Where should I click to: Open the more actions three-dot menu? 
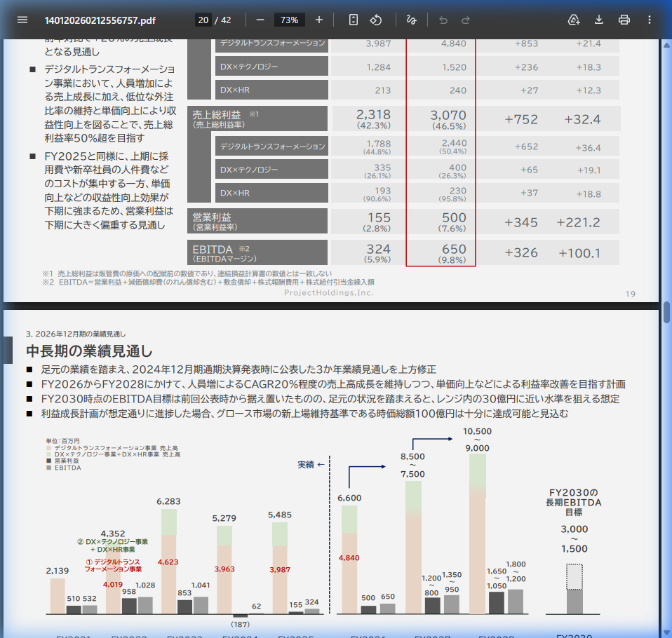click(x=649, y=20)
